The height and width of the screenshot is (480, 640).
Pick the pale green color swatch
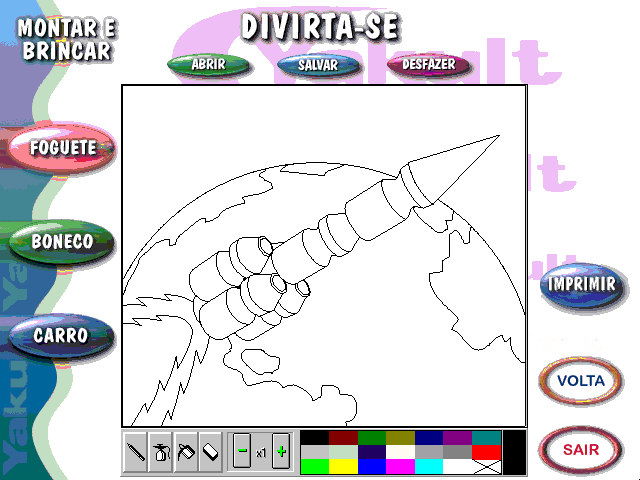click(343, 452)
